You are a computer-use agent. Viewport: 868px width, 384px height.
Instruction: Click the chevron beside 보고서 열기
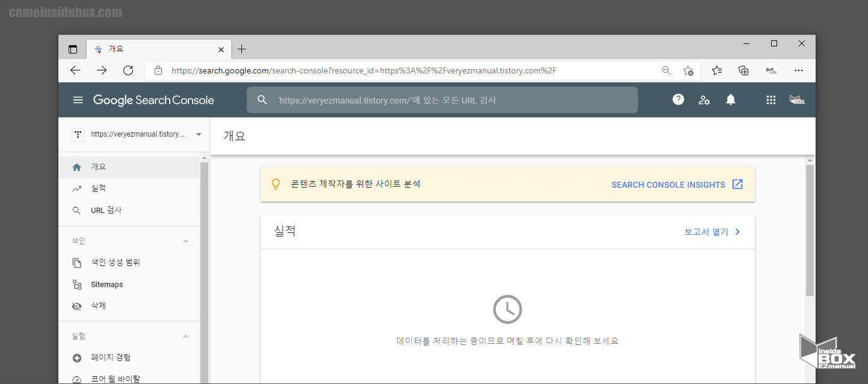[x=737, y=232]
